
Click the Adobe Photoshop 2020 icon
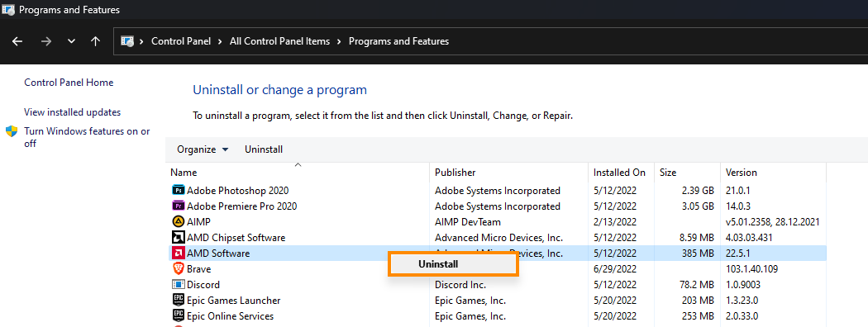(178, 190)
